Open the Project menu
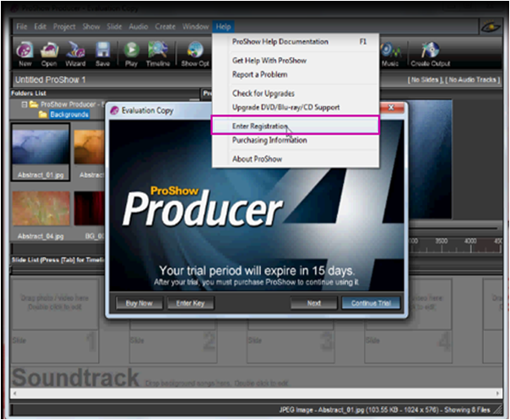Image resolution: width=510 pixels, height=420 pixels. point(64,27)
